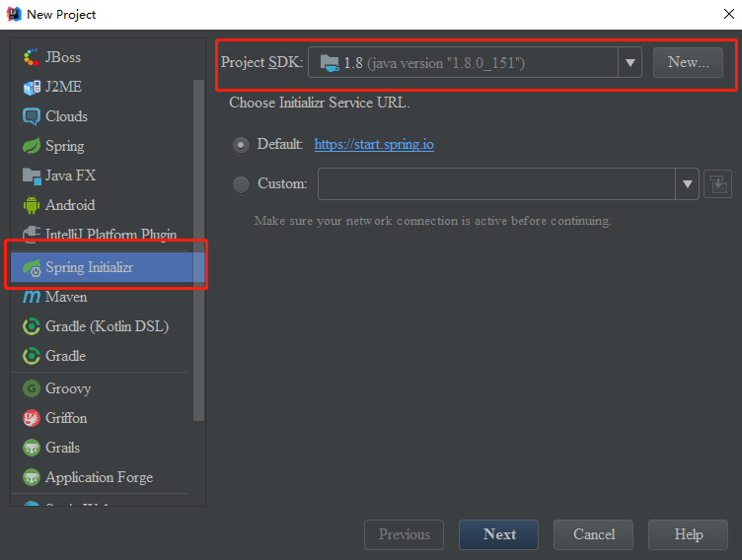
Task: Click the Java FX folder icon
Action: tap(32, 175)
